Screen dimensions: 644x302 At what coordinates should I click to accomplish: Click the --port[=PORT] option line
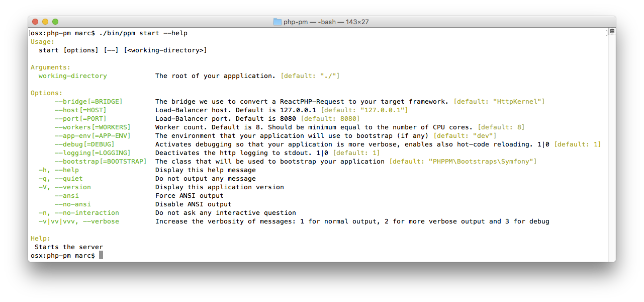pyautogui.click(x=80, y=118)
